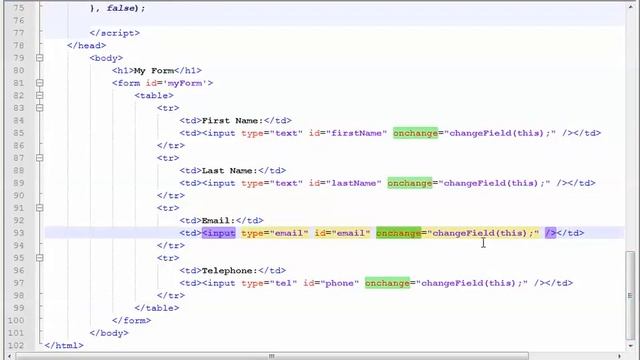The height and width of the screenshot is (360, 640).
Task: Collapse the tr fold marker on line 87
Action: pyautogui.click(x=40, y=158)
